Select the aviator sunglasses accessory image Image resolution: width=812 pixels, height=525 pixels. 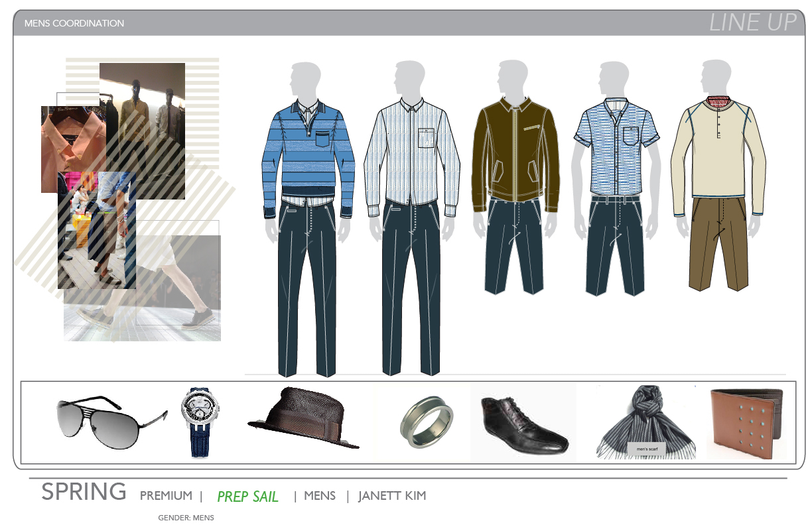[111, 422]
